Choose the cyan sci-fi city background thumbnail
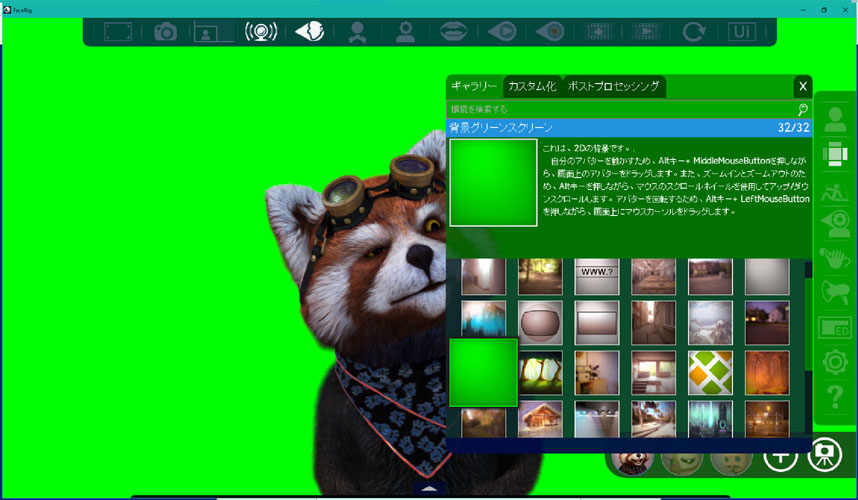 click(710, 419)
